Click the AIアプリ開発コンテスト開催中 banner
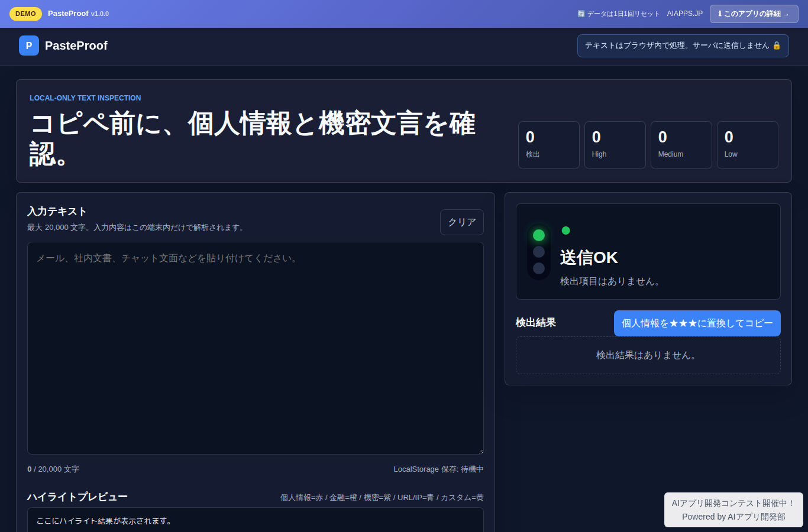 [x=733, y=510]
